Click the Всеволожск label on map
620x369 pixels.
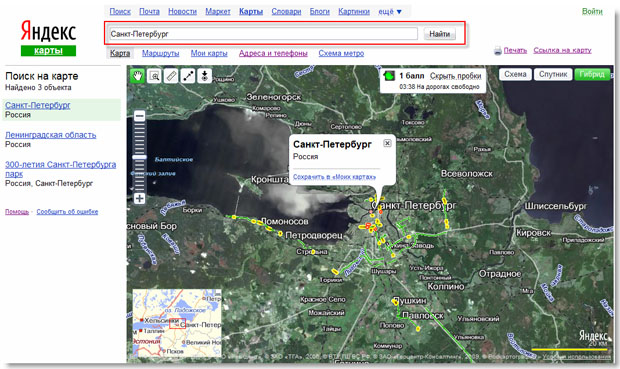(467, 174)
